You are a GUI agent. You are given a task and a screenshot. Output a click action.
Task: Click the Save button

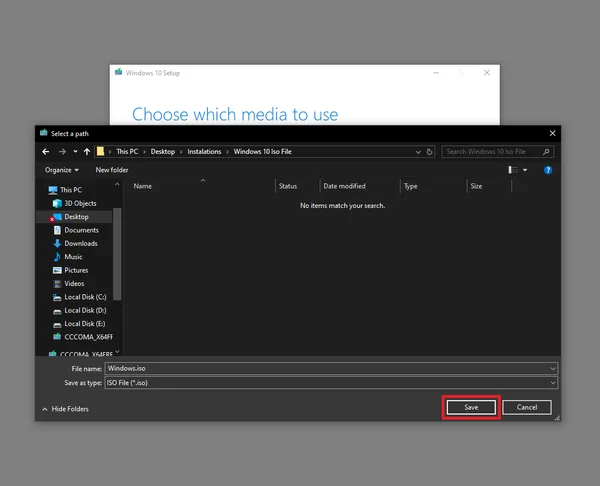pos(471,408)
